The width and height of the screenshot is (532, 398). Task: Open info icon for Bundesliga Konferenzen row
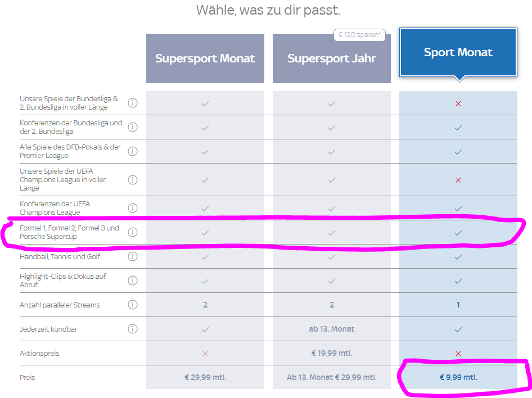(x=133, y=127)
